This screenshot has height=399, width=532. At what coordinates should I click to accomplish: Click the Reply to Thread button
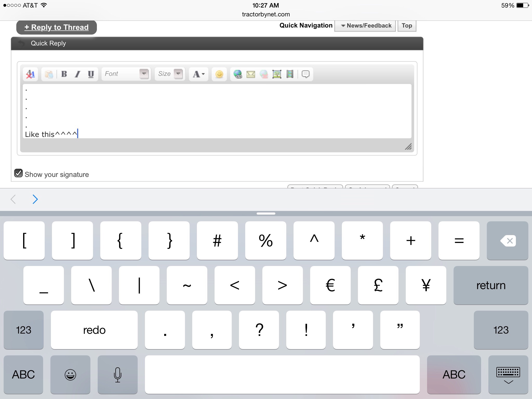[x=57, y=27]
